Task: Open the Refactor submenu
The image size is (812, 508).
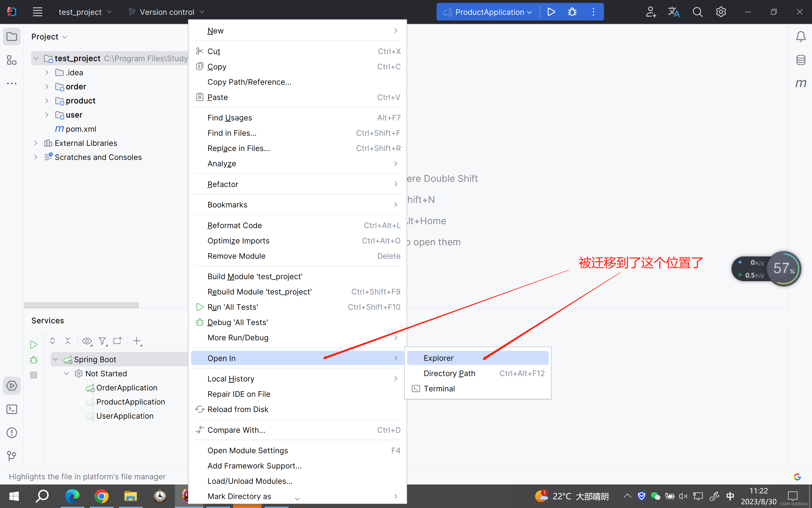Action: [297, 184]
